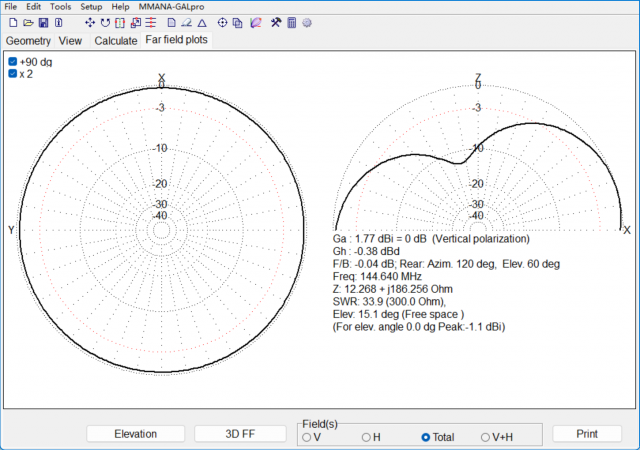640x450 pixels.
Task: Click the four-arrow move tool icon
Action: click(90, 22)
